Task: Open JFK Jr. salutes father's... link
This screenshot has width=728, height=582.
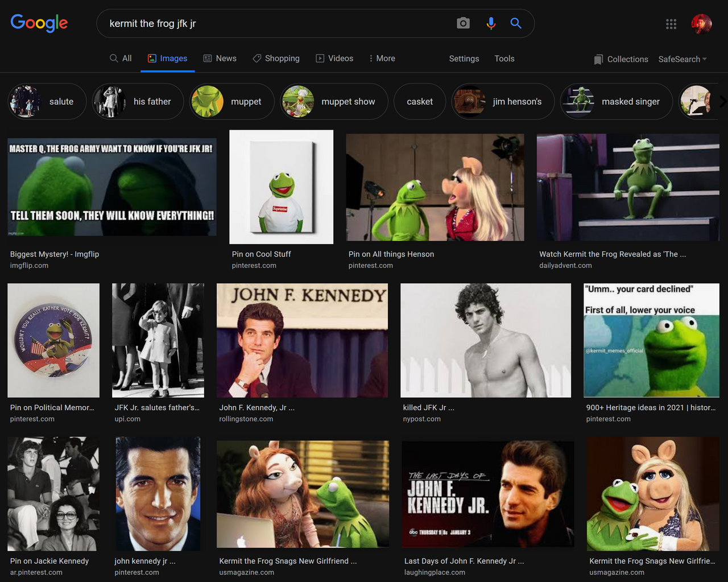Action: coord(157,407)
